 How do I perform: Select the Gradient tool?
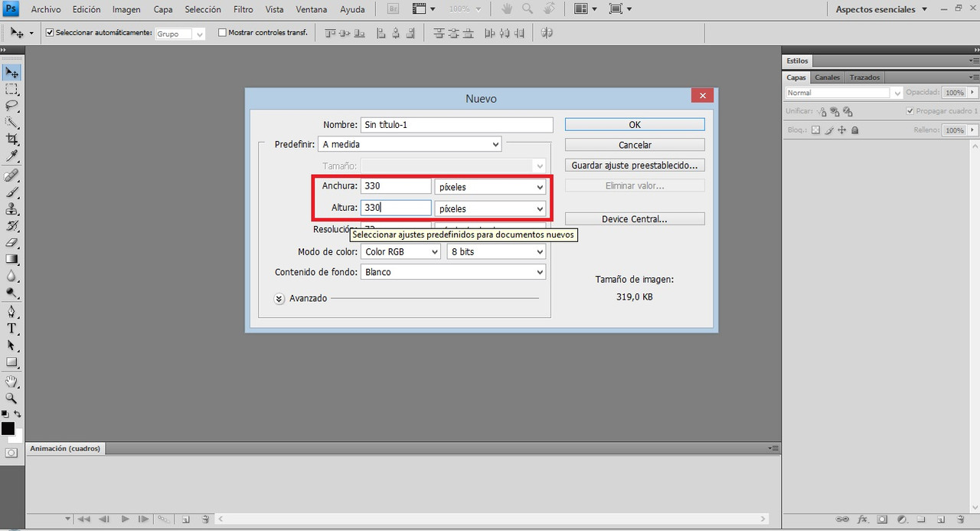pyautogui.click(x=11, y=259)
